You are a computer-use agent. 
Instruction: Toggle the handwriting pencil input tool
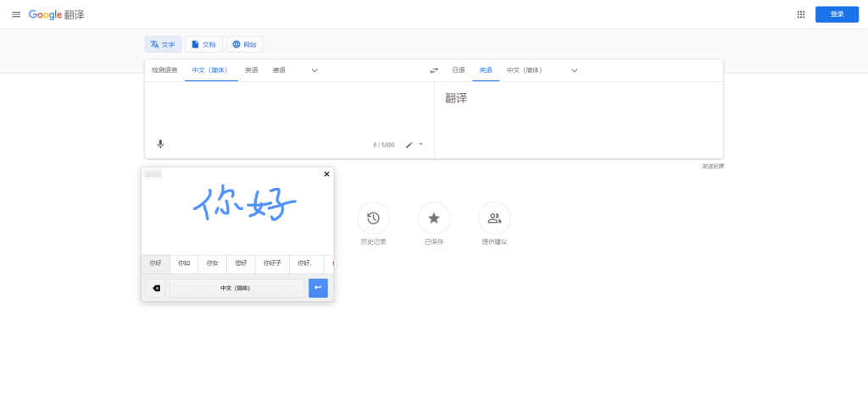(409, 145)
